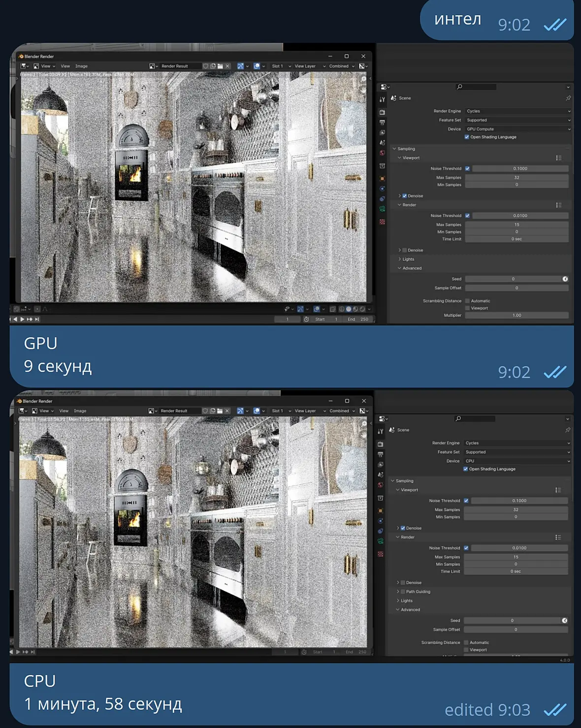
Task: Toggle Automatic Scrambling Distance in the top panel
Action: 467,301
